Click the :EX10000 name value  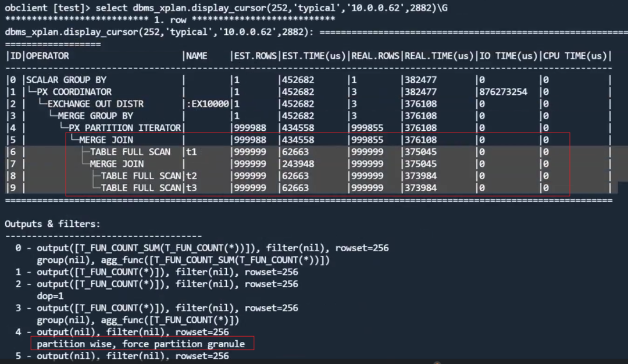tap(208, 104)
